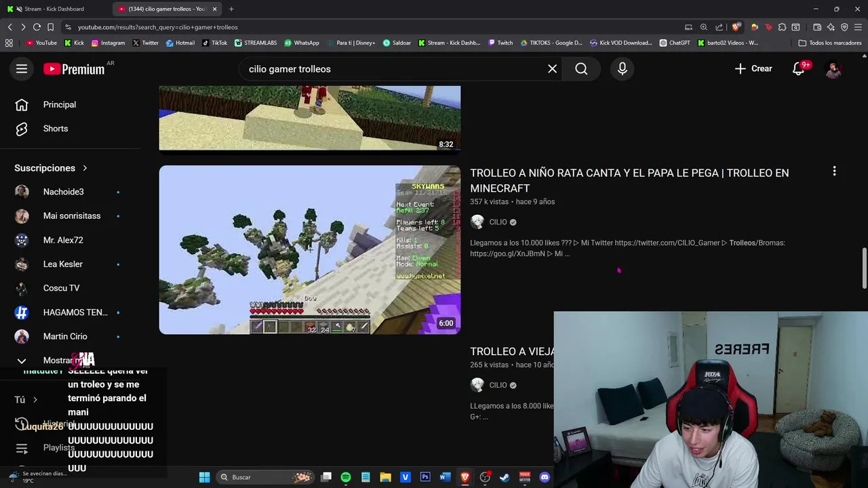Click the YouTube Premium logo

tap(74, 68)
